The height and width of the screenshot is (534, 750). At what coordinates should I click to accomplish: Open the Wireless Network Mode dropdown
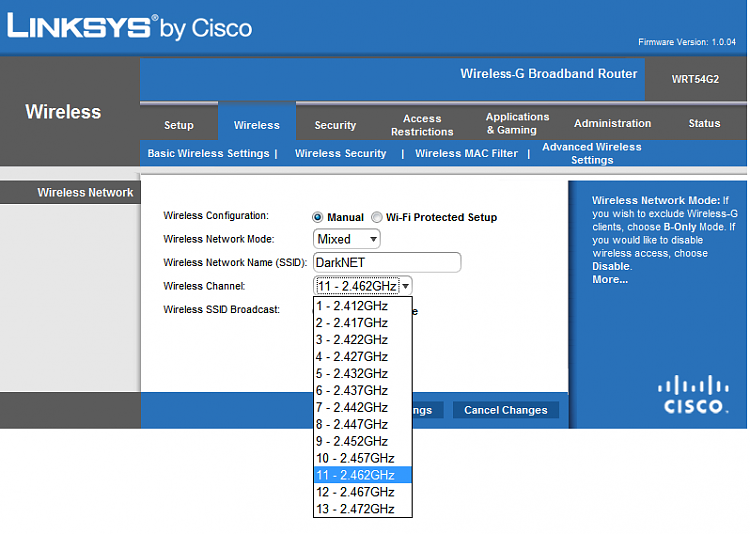click(347, 239)
